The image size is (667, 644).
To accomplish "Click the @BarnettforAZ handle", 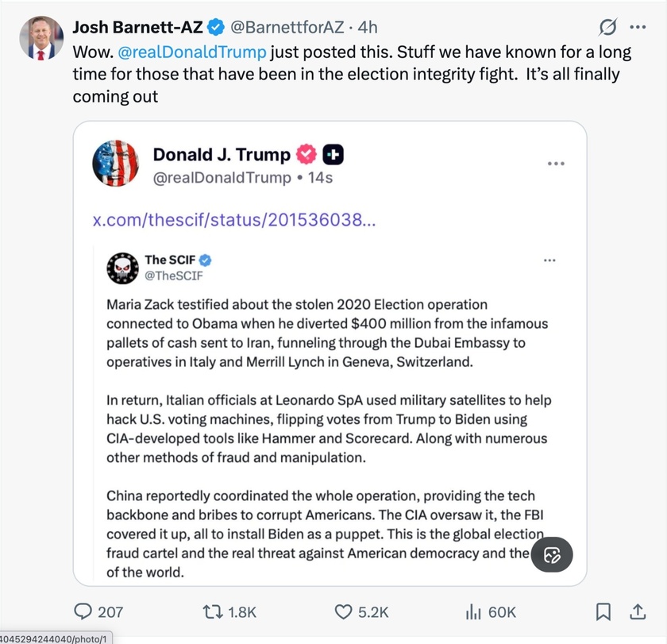I will click(287, 28).
